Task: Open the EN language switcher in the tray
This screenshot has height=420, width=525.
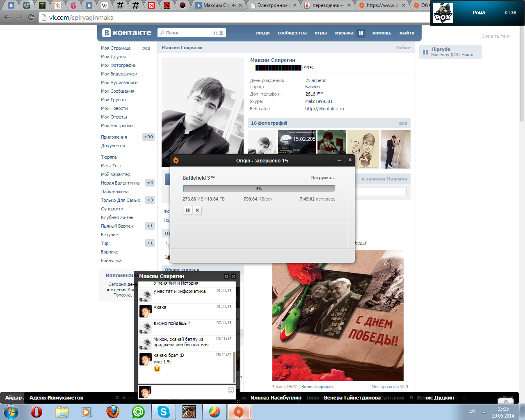Action: pyautogui.click(x=472, y=411)
